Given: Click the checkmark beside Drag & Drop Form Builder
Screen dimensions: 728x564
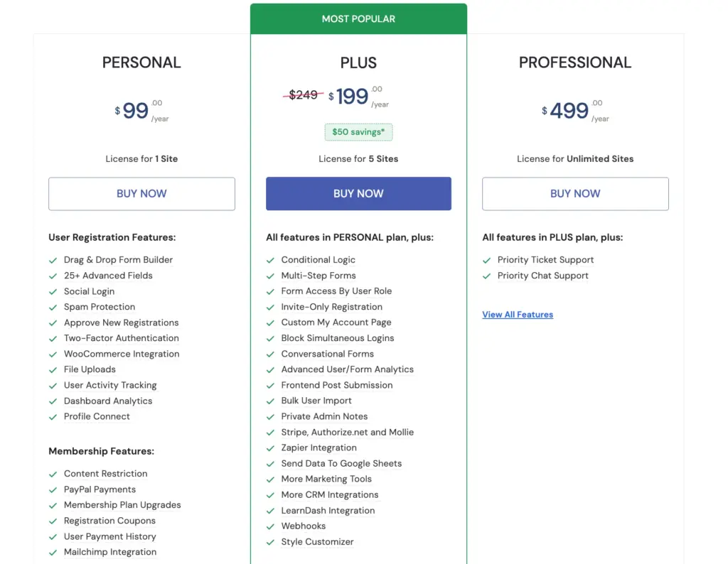Looking at the screenshot, I should click(x=53, y=260).
